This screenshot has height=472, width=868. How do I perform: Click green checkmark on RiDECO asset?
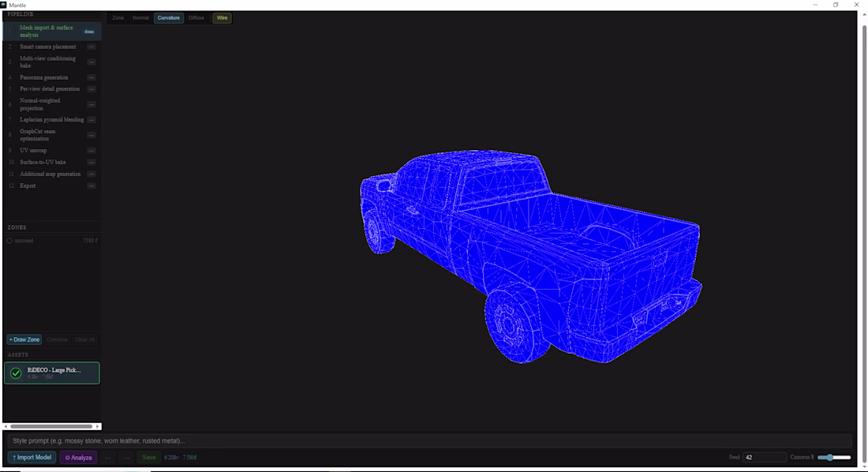pyautogui.click(x=16, y=373)
